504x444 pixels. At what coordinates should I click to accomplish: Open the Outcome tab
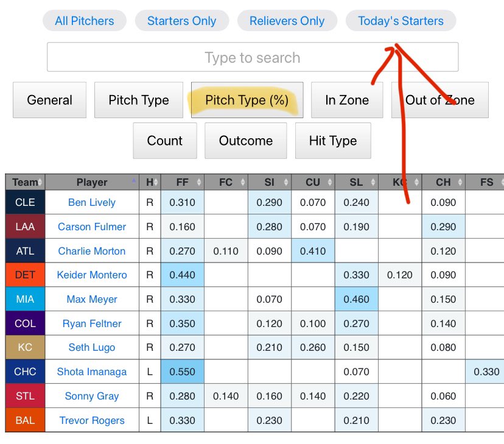click(245, 141)
